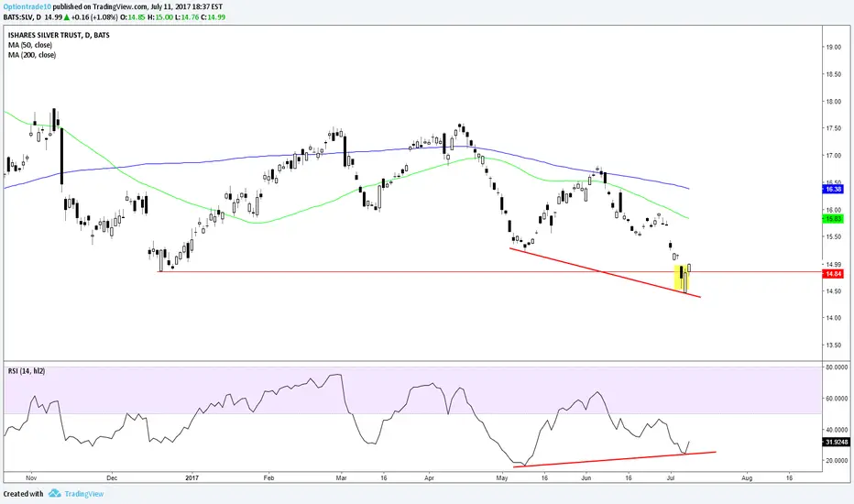Click the 20.0000 RSI axis label

(838, 460)
